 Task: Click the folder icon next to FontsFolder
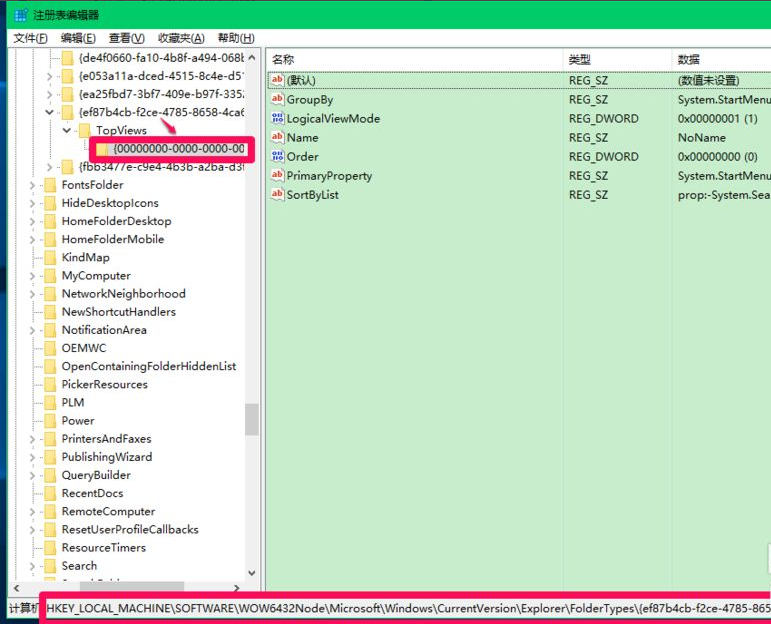pos(50,185)
